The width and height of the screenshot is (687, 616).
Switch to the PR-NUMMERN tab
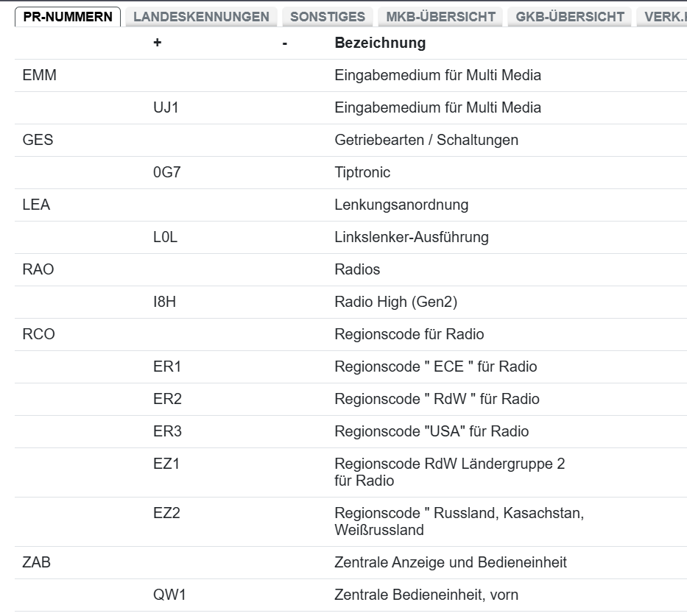coord(68,17)
